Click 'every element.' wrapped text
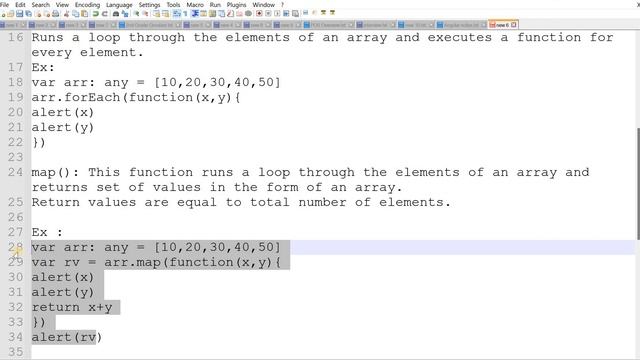This screenshot has height=360, width=640. (87, 52)
